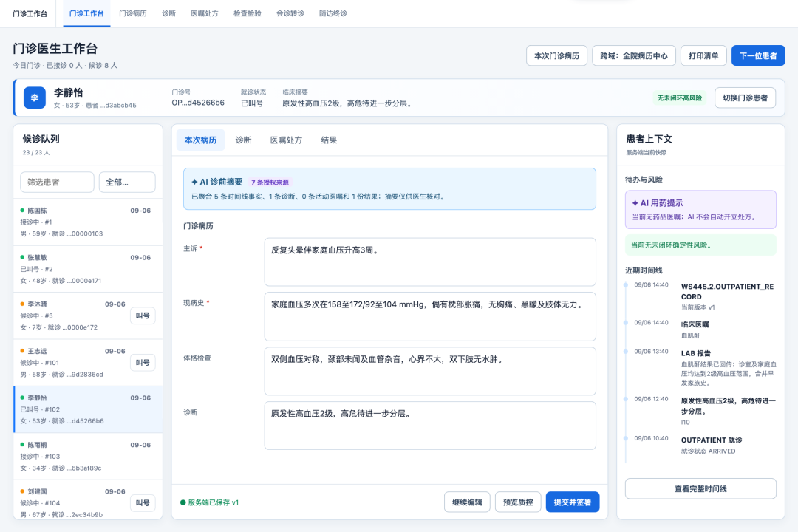Open the 结果 tab in the record panel
798x532 pixels.
[x=329, y=140]
